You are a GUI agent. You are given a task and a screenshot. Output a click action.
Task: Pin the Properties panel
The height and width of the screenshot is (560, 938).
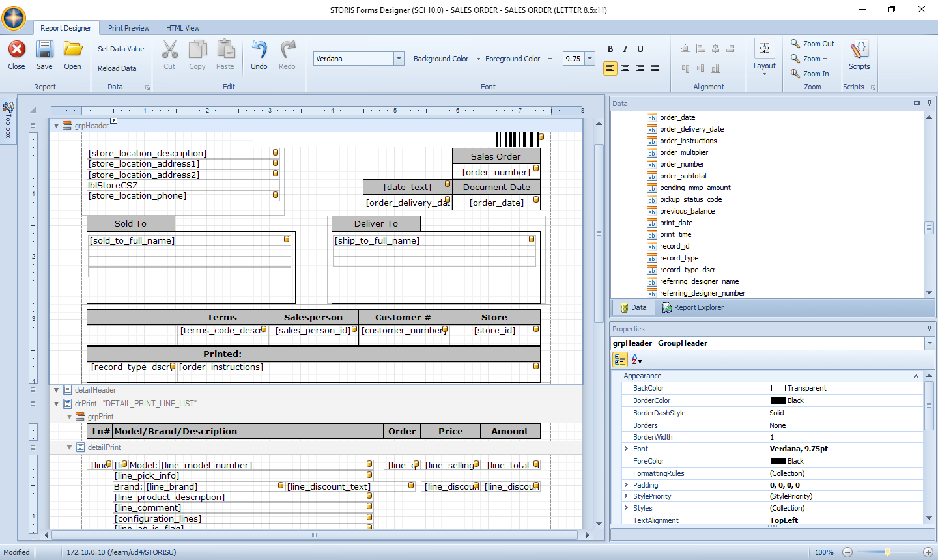[x=930, y=328]
